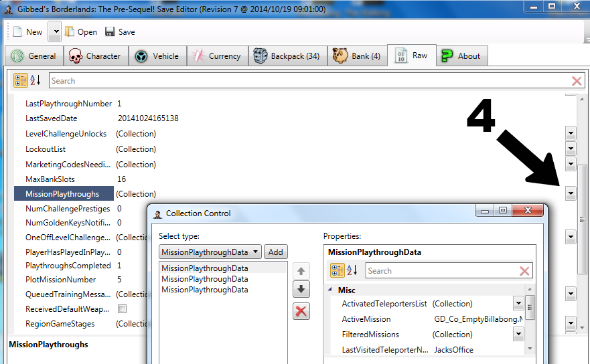
Task: Open the New button dropdown arrow
Action: [x=56, y=32]
